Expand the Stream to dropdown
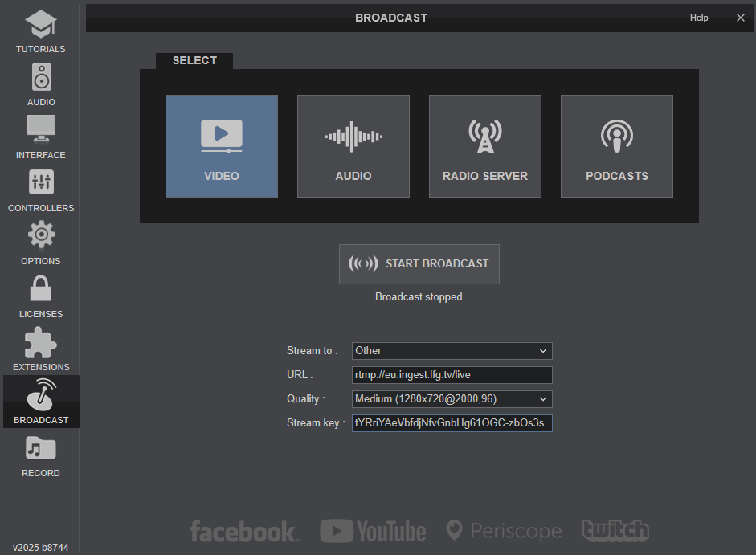Screen dimensions: 756x555 (452, 351)
